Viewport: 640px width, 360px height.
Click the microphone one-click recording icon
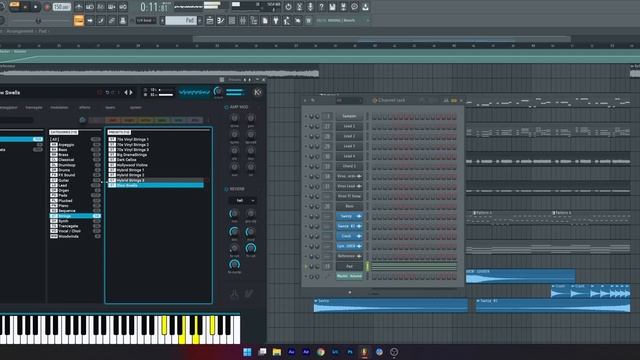[310, 7]
